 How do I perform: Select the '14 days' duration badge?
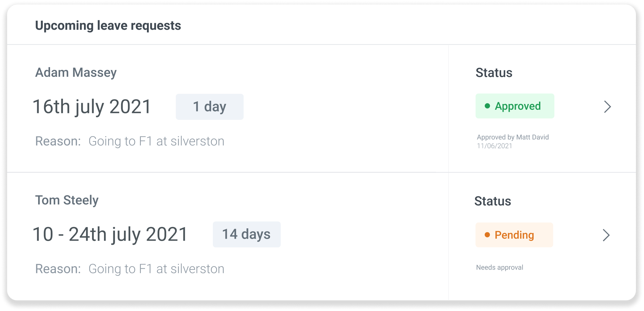(x=246, y=234)
